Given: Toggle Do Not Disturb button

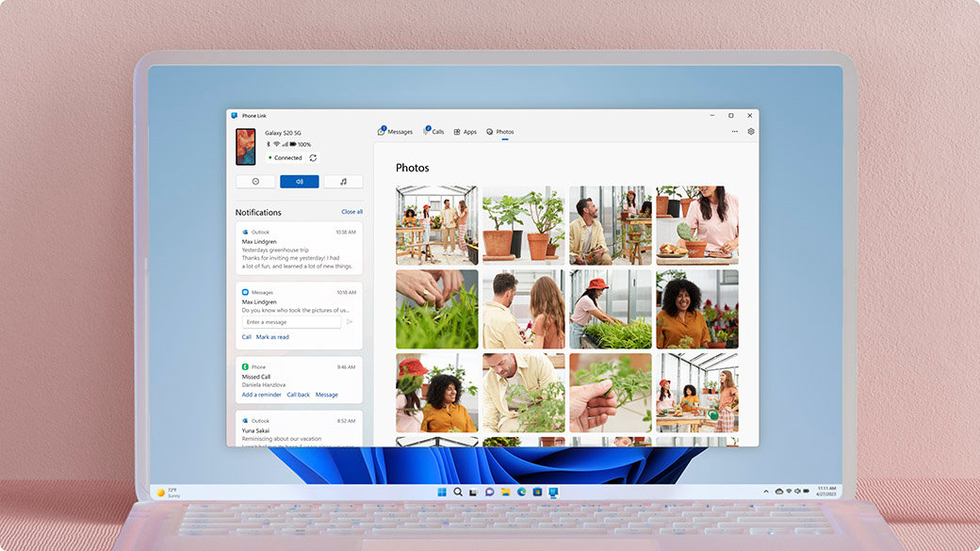Looking at the screenshot, I should click(255, 182).
